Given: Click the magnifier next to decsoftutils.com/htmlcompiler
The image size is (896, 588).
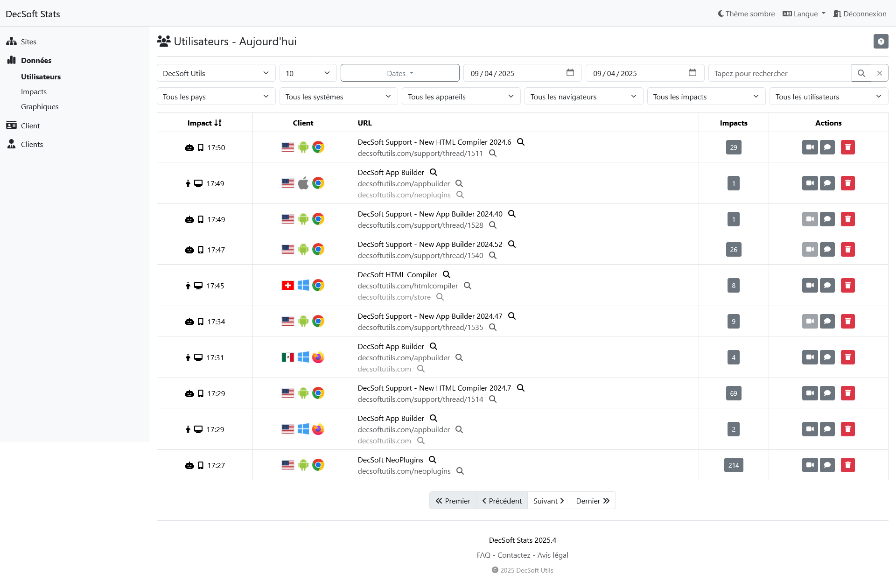Looking at the screenshot, I should tap(468, 286).
